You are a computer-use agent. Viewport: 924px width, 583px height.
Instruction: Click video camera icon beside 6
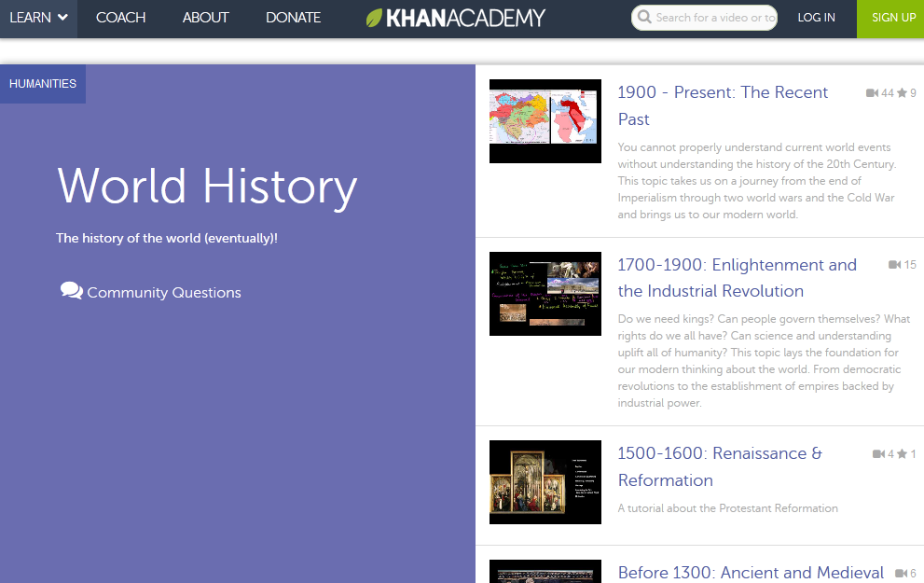click(x=901, y=573)
